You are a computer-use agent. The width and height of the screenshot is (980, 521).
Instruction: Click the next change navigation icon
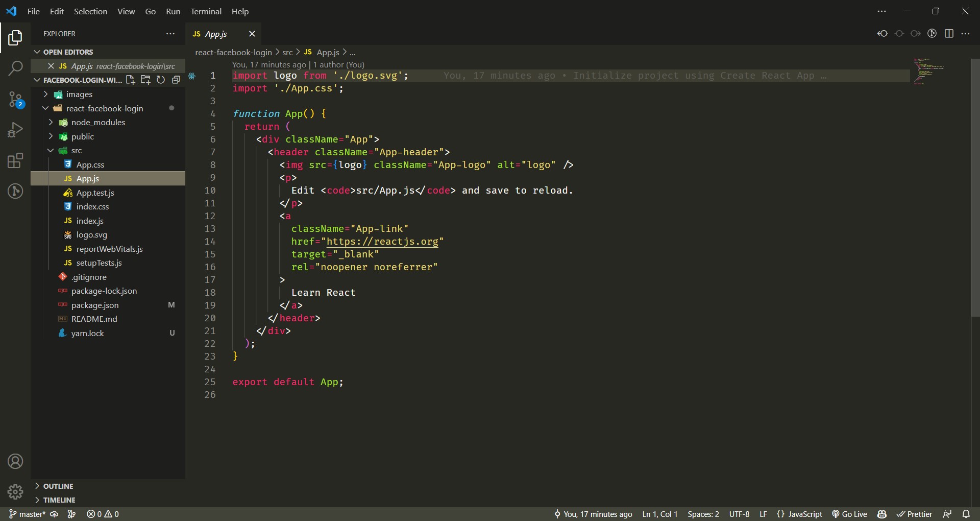click(x=916, y=34)
